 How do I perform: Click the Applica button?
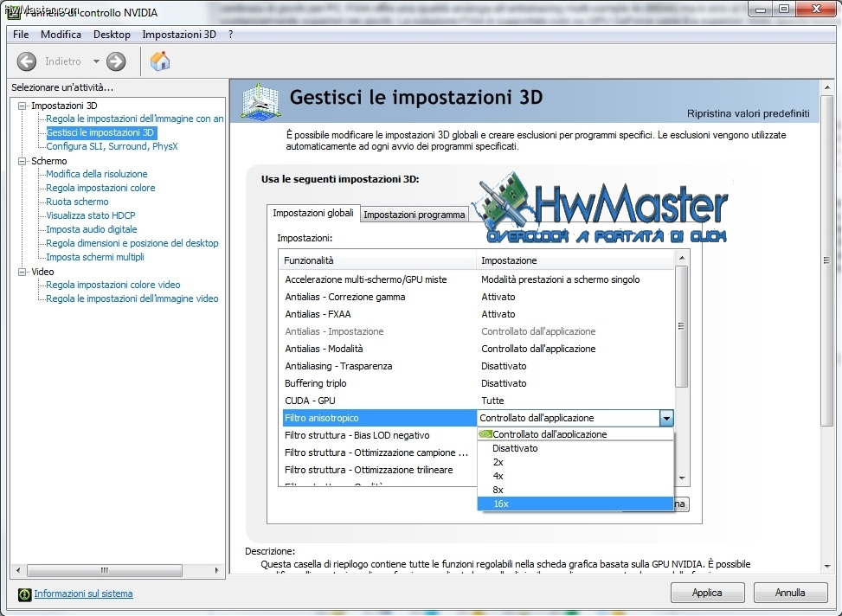707,593
